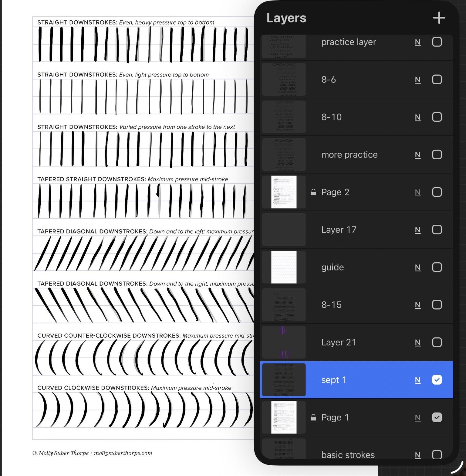This screenshot has width=466, height=476.
Task: Select the layer named guide
Action: click(333, 267)
